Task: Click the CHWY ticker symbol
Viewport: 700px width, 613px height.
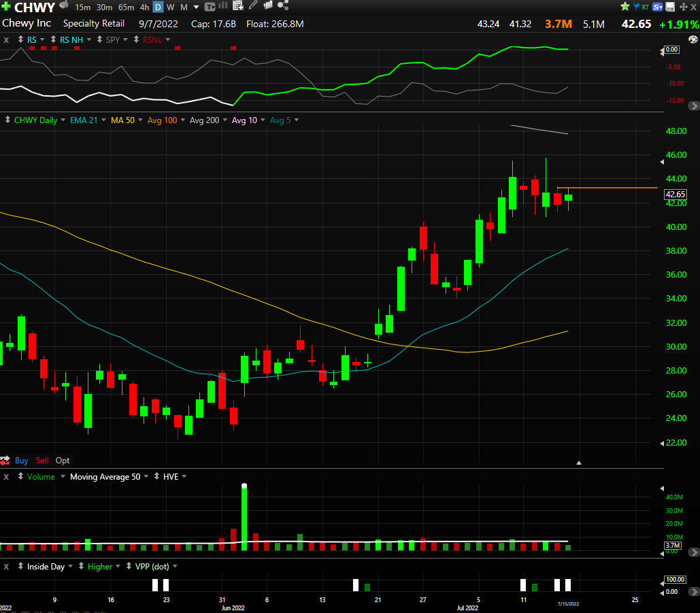Action: [35, 7]
